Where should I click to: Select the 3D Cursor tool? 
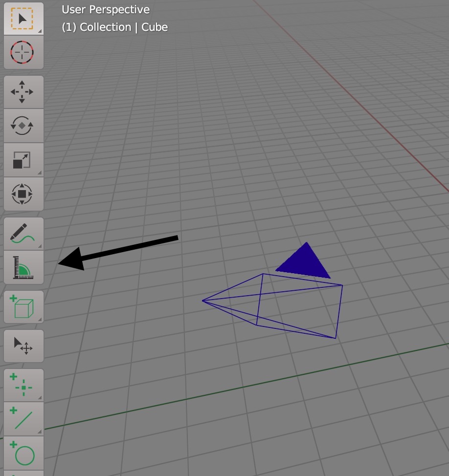coord(23,52)
